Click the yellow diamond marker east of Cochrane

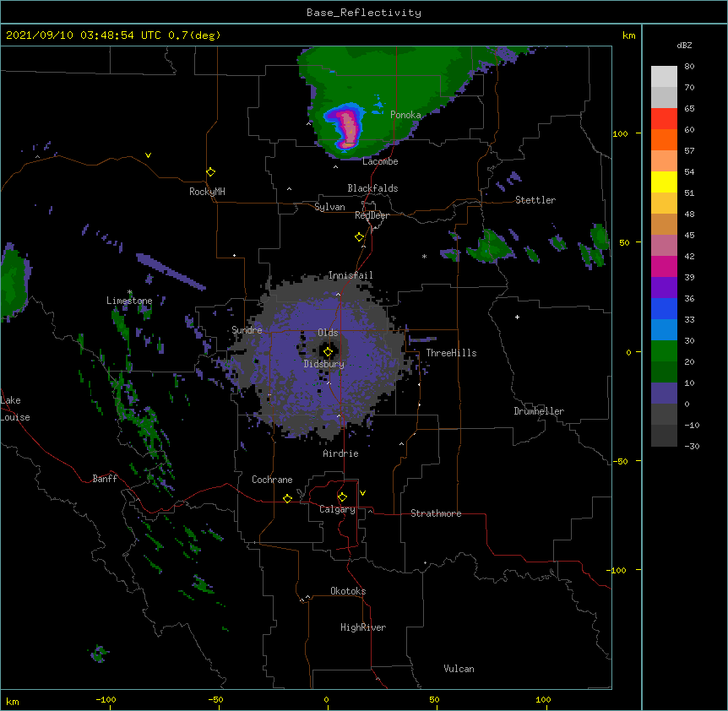click(x=287, y=498)
